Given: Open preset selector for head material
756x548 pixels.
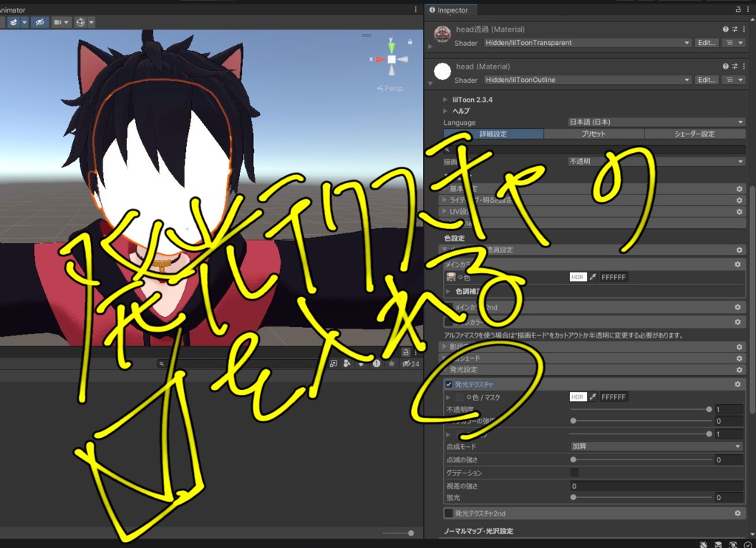Looking at the screenshot, I should (735, 66).
